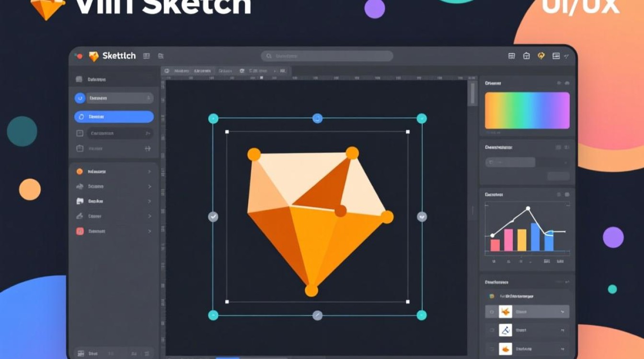Click the small gray button below right-panel input

(558, 176)
